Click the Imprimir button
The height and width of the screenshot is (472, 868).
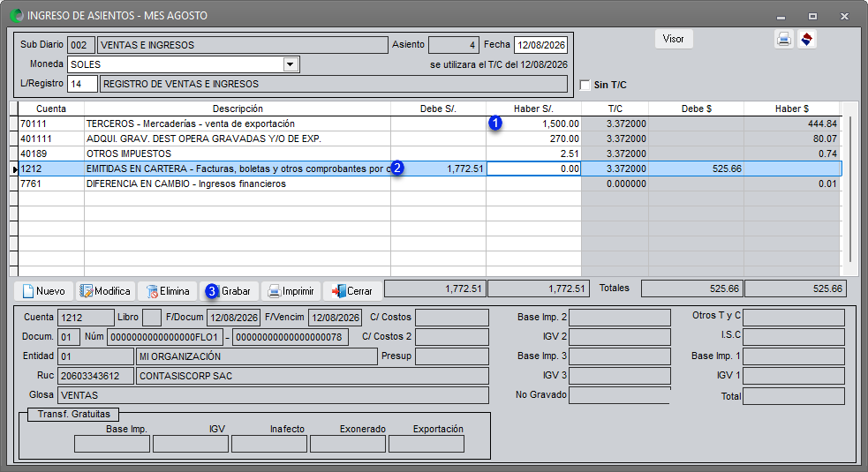[x=291, y=291]
